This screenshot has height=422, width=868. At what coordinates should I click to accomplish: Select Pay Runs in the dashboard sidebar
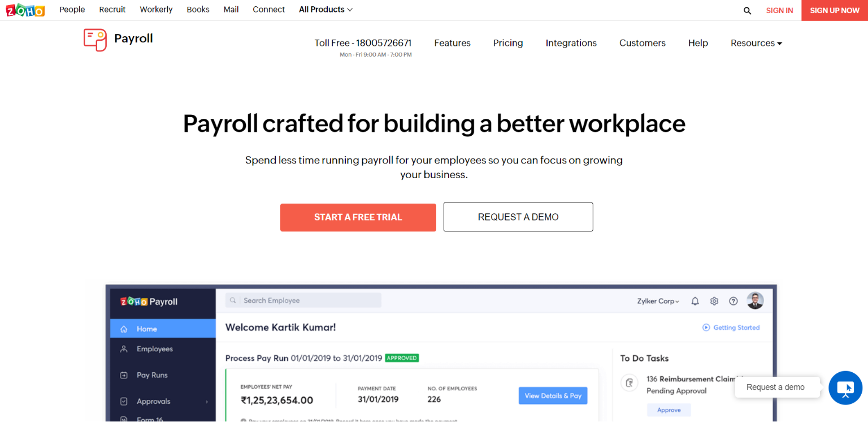click(163, 375)
